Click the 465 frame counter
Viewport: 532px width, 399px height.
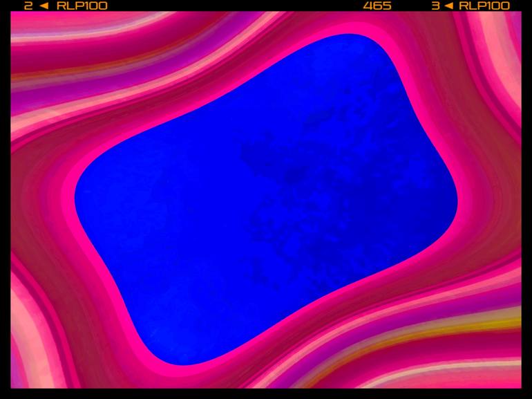(x=377, y=6)
